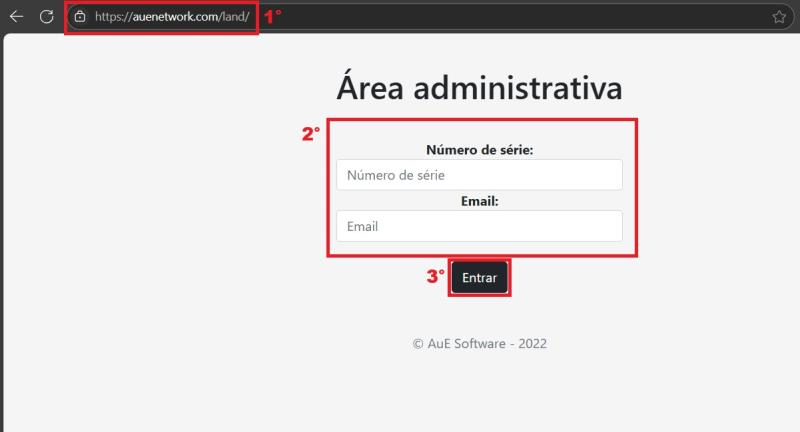Click the "Email:" label above the field
The width and height of the screenshot is (800, 432).
(479, 201)
